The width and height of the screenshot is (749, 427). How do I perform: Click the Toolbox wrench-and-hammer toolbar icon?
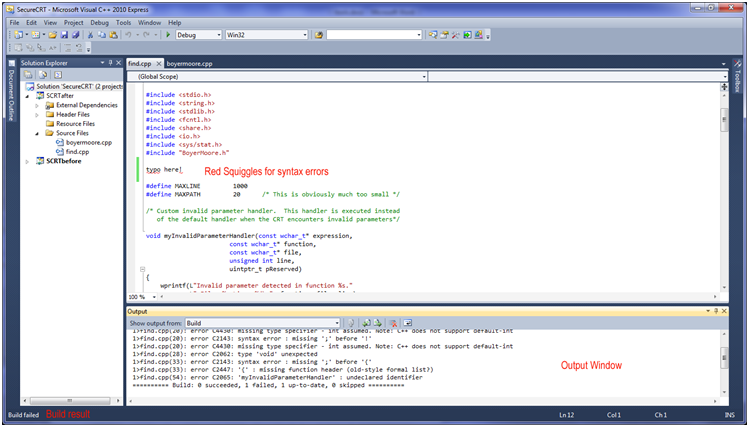click(456, 35)
